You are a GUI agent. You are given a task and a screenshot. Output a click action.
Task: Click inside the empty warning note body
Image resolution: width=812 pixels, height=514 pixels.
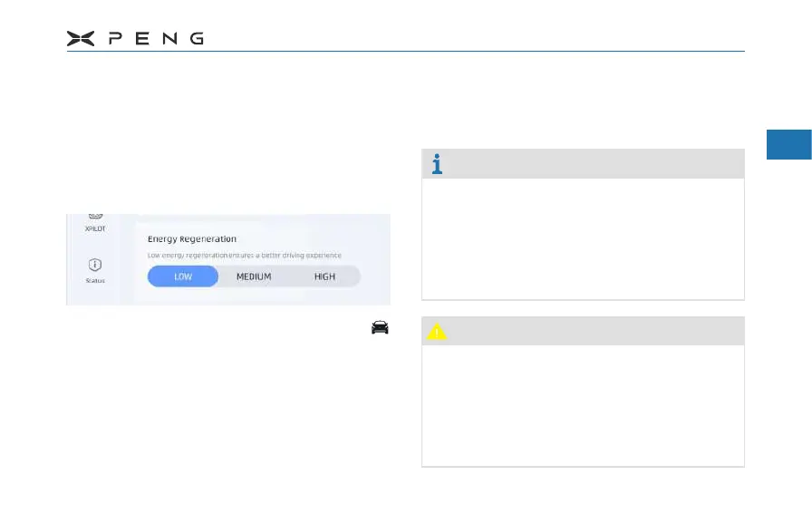583,405
